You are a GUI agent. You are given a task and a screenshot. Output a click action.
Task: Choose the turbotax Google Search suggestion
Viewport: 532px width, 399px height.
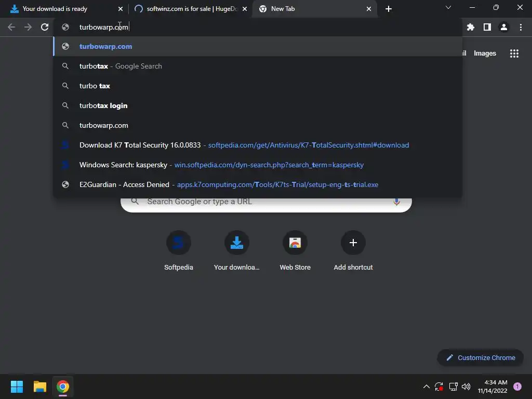258,66
